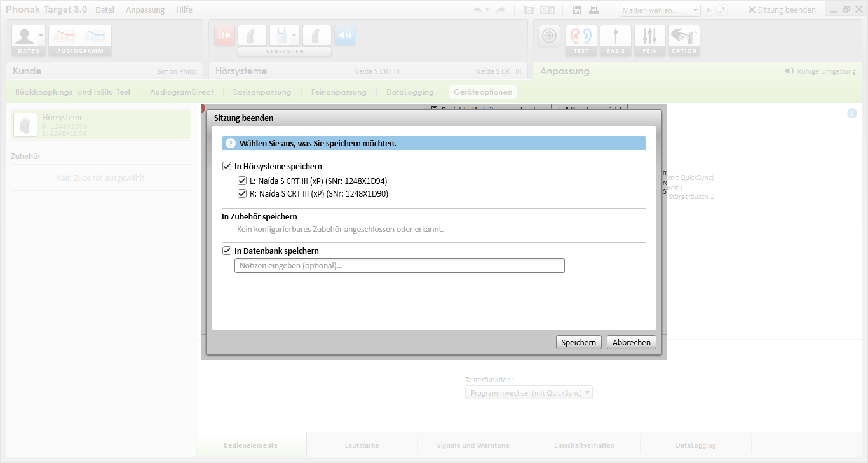Image resolution: width=868 pixels, height=463 pixels.
Task: Open the target overview icon
Action: tap(550, 36)
